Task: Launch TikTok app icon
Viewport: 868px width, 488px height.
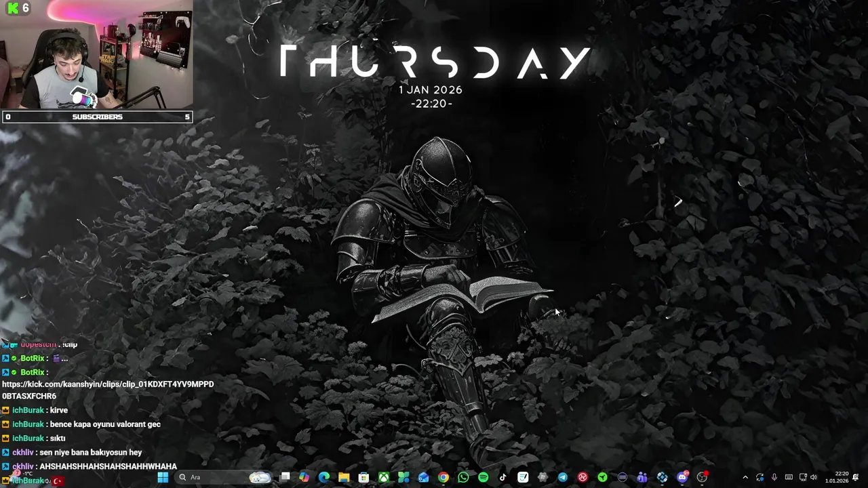Action: pos(502,477)
